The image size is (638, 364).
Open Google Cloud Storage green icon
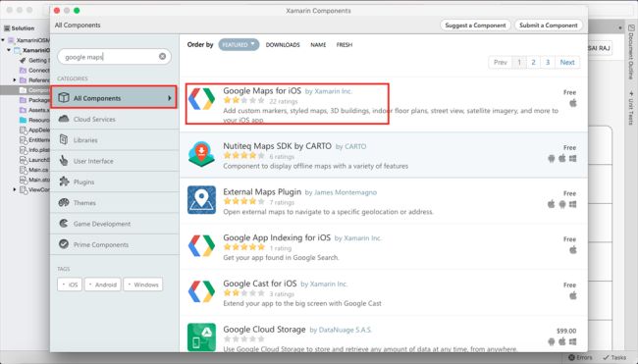click(x=201, y=338)
